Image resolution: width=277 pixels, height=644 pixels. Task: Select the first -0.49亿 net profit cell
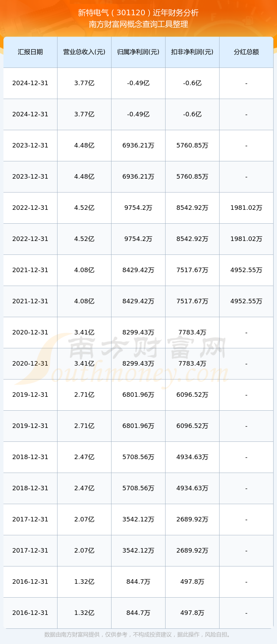tap(138, 83)
